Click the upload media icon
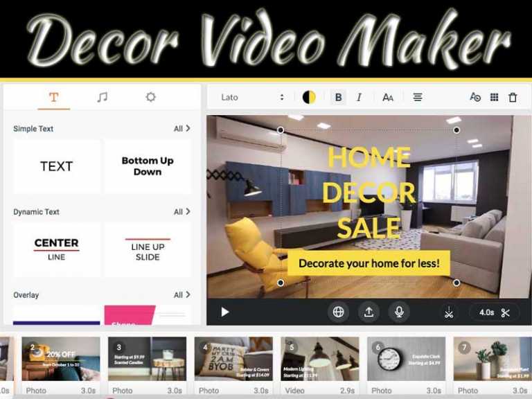 369,312
